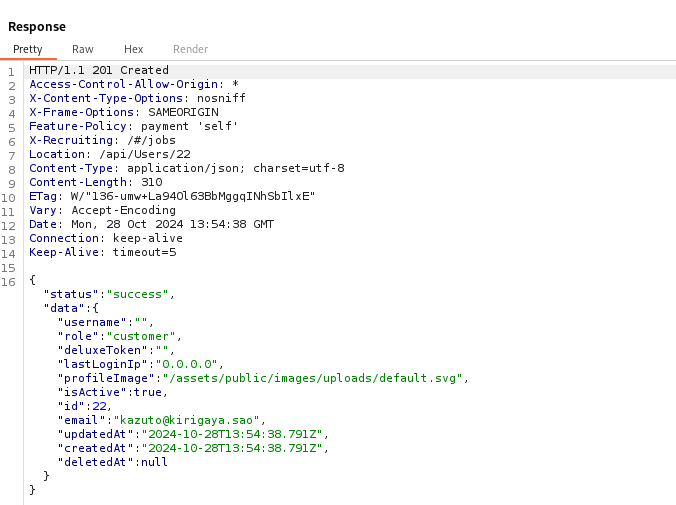Click the Content-Length value 310
Screen dimensions: 676x505
click(x=151, y=182)
